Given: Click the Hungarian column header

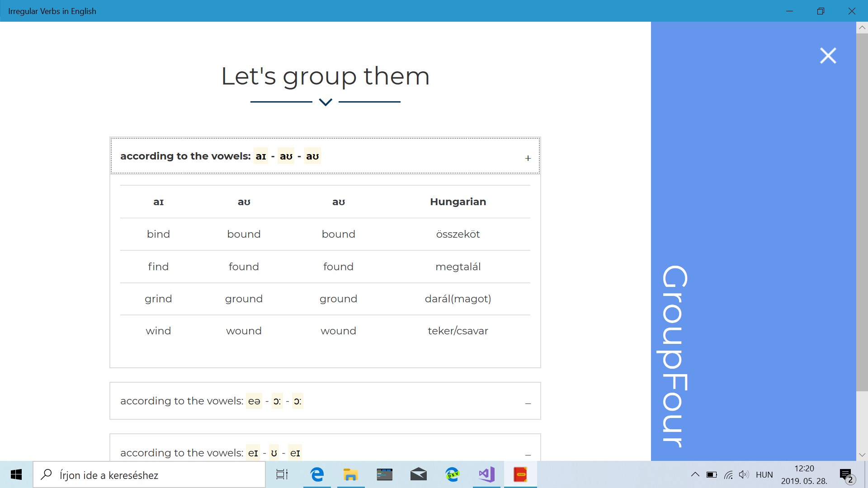Looking at the screenshot, I should click(458, 202).
